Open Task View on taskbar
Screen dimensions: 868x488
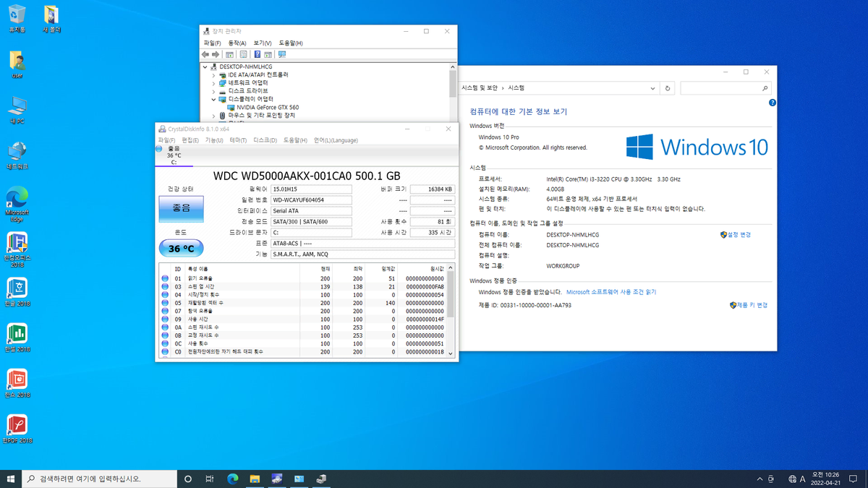210,479
